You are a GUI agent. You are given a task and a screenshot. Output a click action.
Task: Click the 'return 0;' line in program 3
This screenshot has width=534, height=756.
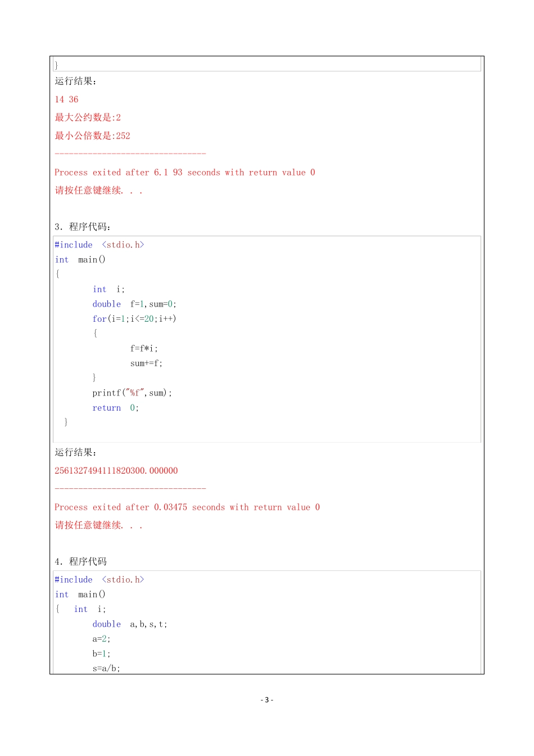coord(115,408)
